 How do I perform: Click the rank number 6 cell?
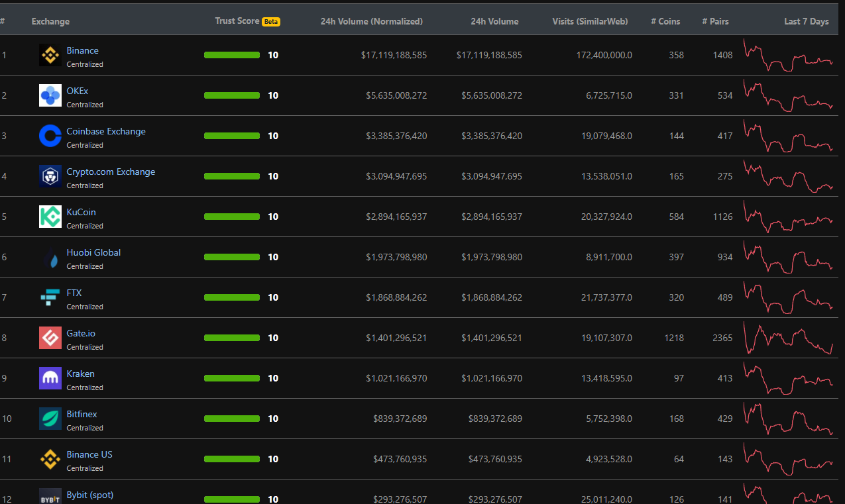4,257
